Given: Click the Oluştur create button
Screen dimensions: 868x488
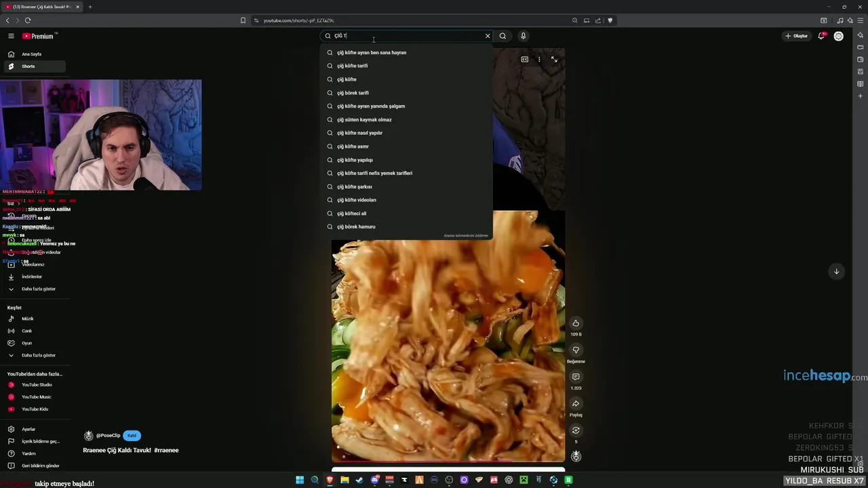Looking at the screenshot, I should [796, 36].
